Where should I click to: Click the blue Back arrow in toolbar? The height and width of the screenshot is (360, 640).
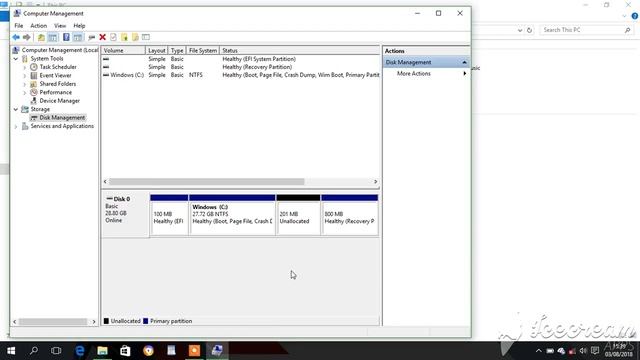[16, 37]
